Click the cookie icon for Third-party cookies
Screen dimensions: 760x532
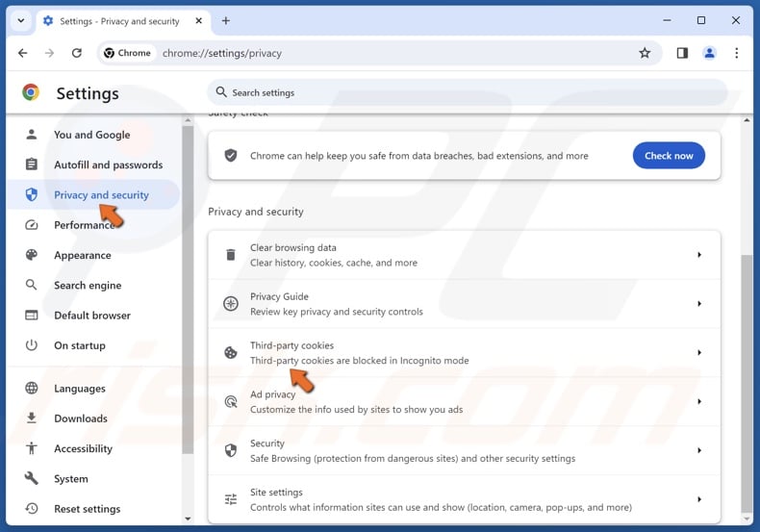(231, 353)
